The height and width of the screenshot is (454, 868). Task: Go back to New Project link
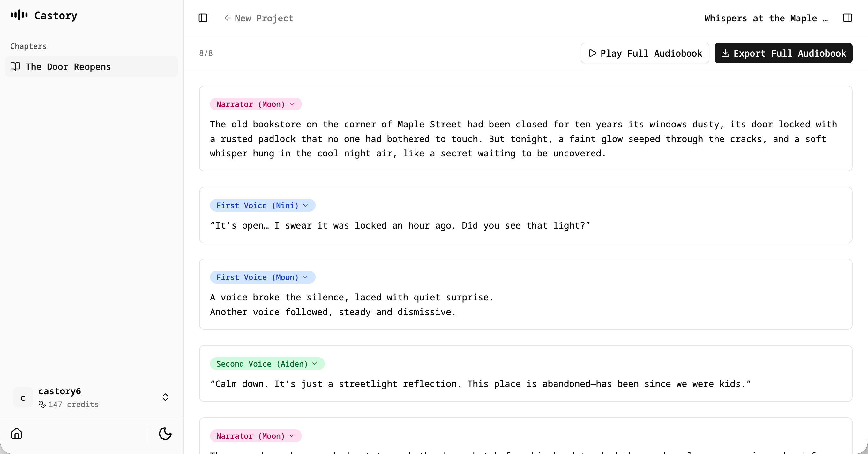tap(264, 18)
